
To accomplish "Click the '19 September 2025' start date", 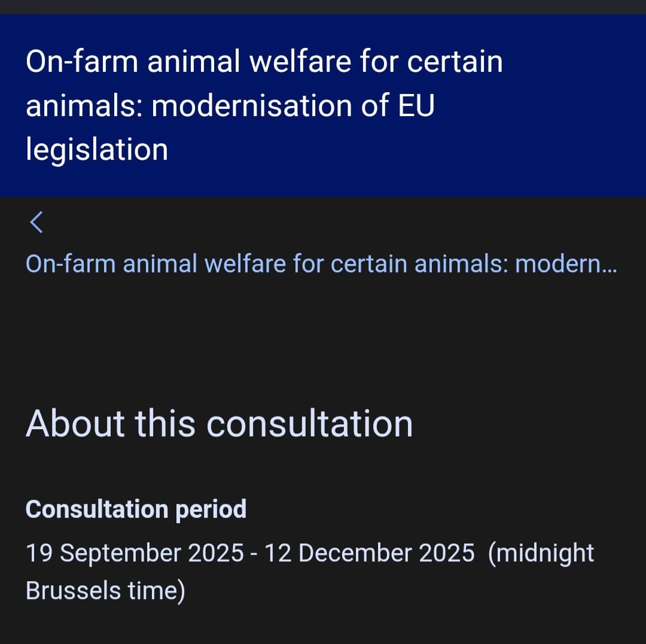I will click(135, 553).
